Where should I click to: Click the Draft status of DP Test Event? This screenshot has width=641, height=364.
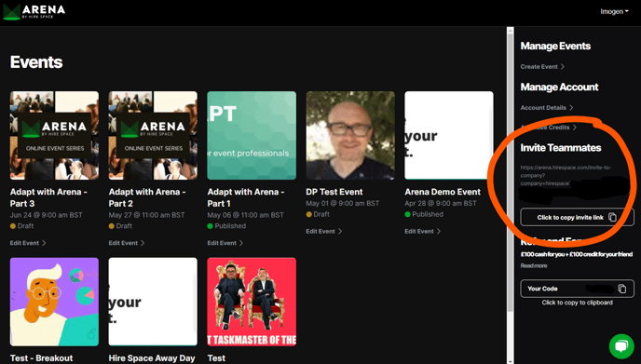tap(318, 214)
